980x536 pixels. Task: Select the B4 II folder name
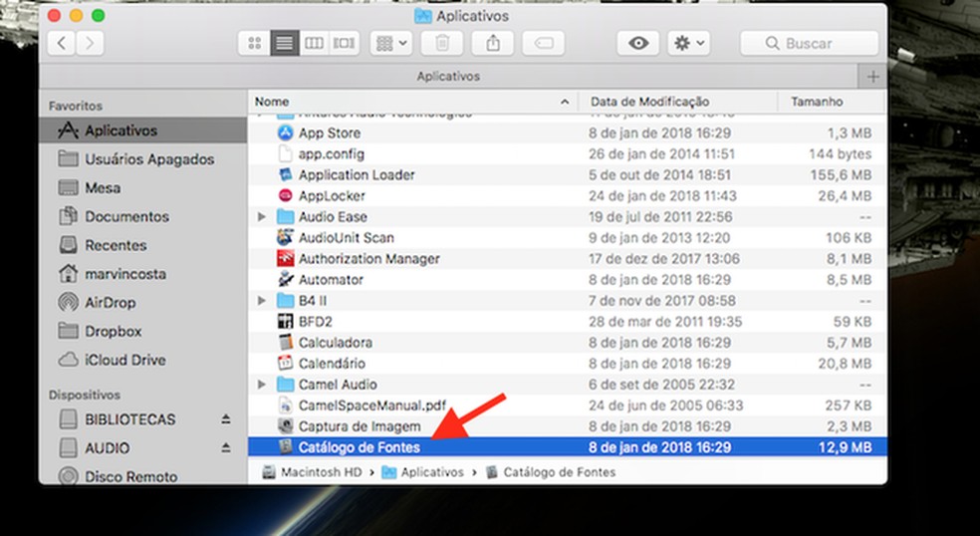point(313,301)
